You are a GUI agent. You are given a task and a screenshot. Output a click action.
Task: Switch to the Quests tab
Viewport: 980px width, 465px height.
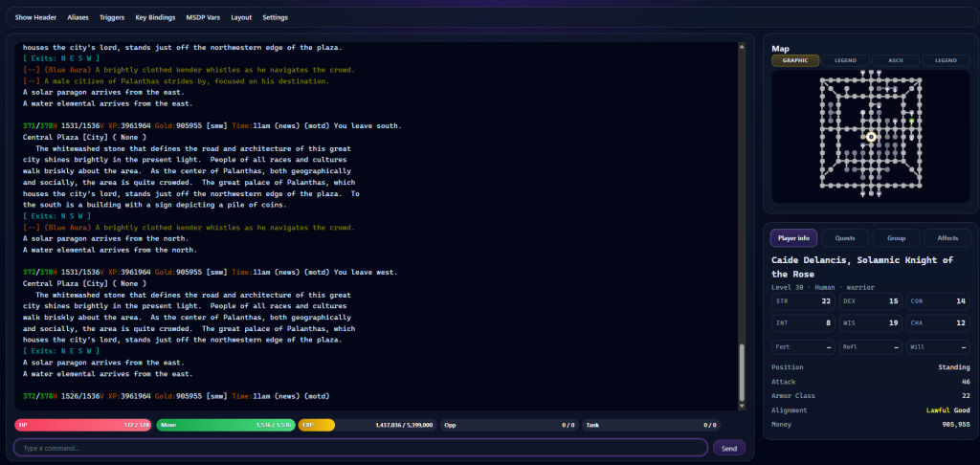point(845,238)
